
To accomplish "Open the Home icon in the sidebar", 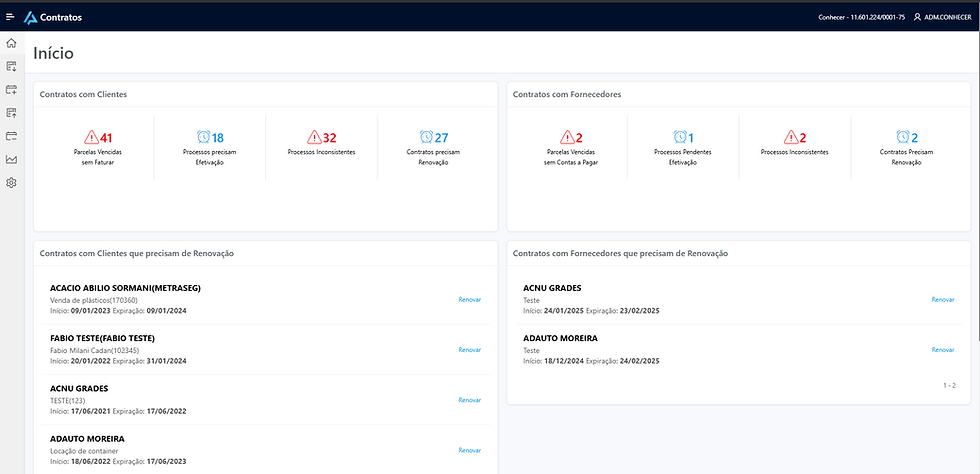I will 11,43.
